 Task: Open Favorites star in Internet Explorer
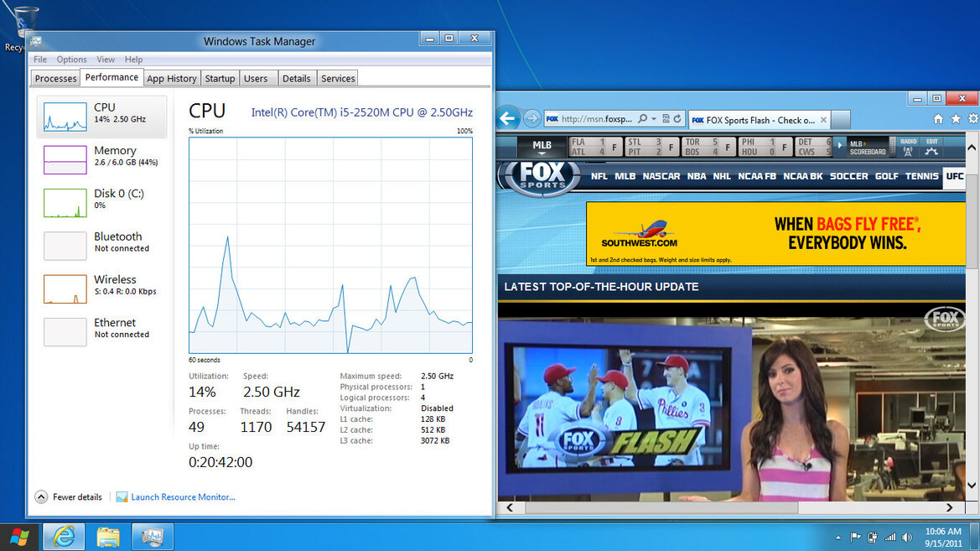[x=956, y=119]
